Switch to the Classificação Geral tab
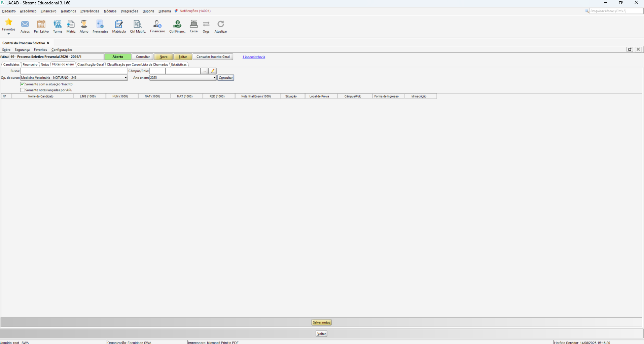Viewport: 644px width, 344px height. 91,65
